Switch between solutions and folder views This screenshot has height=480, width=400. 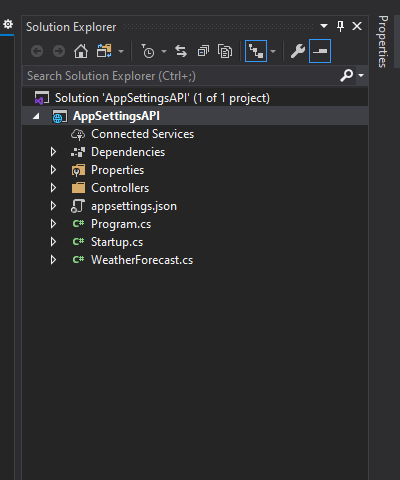coord(104,51)
